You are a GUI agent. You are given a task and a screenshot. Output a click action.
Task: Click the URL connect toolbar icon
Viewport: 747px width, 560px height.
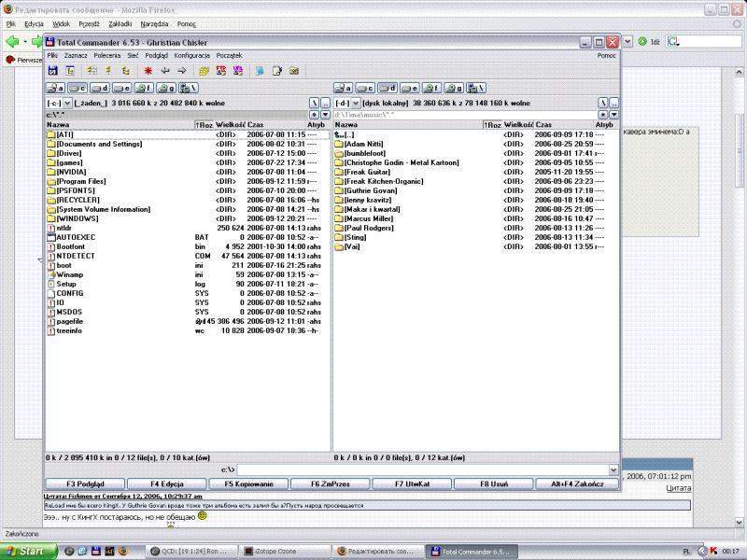[x=238, y=70]
